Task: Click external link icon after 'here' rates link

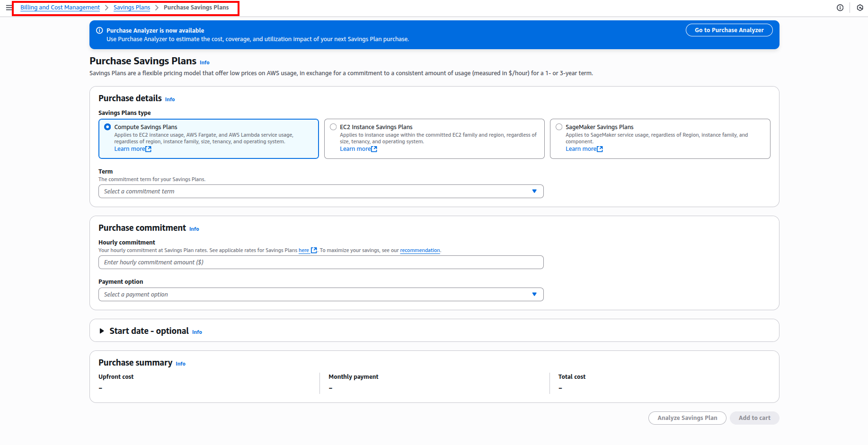Action: [x=314, y=250]
